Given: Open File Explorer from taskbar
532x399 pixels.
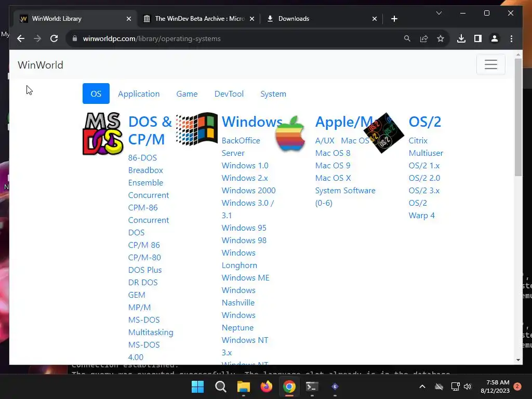Looking at the screenshot, I should tap(243, 387).
